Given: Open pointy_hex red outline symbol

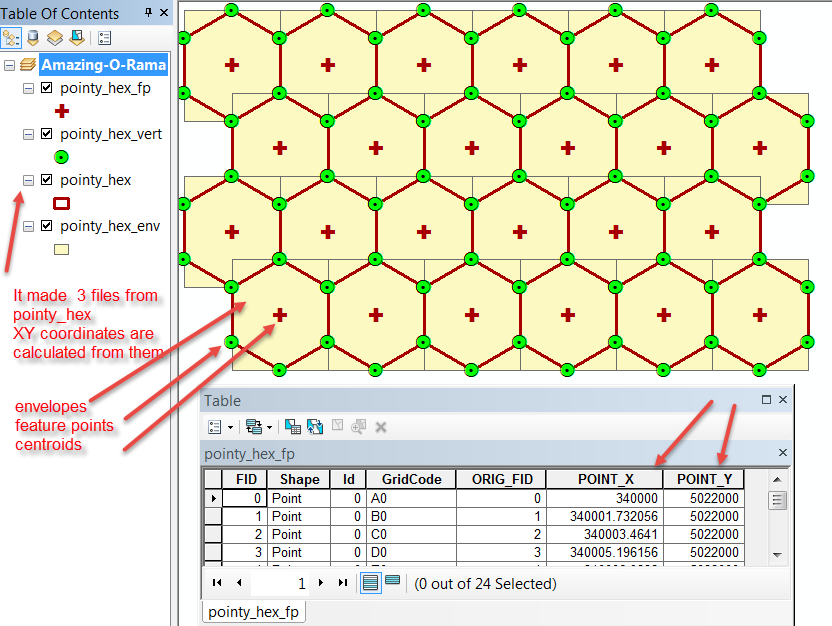Looking at the screenshot, I should [62, 203].
